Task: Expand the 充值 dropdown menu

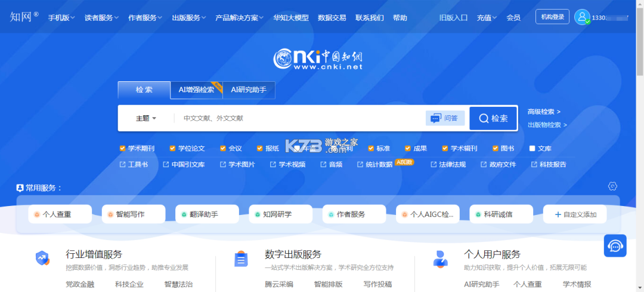Action: point(487,18)
